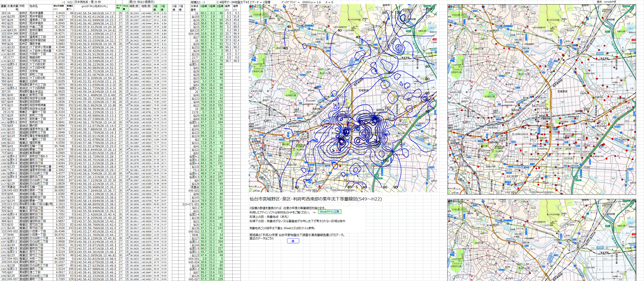Select the 福田町南 location cell
The height and width of the screenshot is (281, 644).
(x=41, y=143)
